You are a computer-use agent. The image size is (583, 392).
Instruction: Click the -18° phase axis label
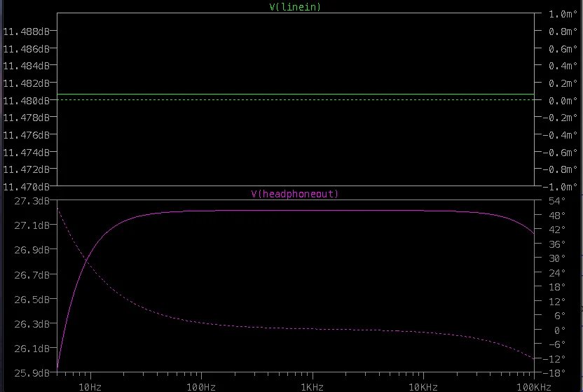(555, 372)
